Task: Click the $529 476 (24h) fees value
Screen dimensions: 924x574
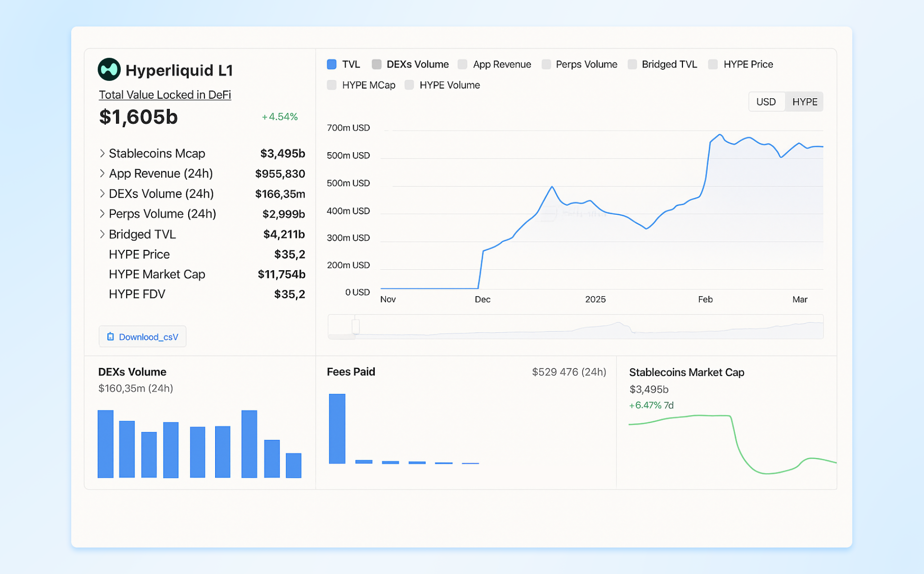Action: [x=569, y=372]
